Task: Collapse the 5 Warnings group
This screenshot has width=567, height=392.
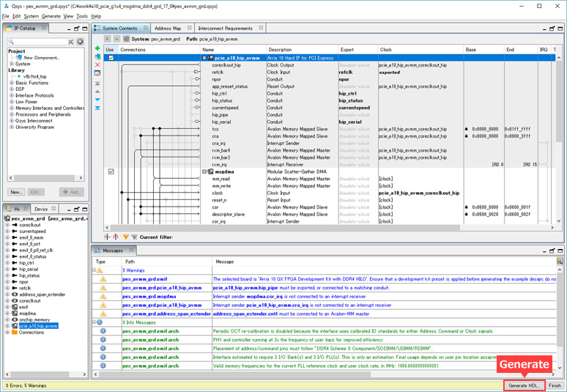Action: point(94,270)
